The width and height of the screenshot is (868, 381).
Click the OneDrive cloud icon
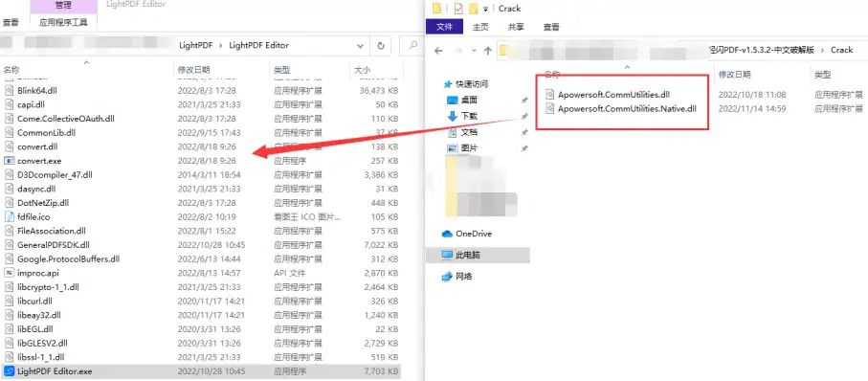pyautogui.click(x=447, y=234)
